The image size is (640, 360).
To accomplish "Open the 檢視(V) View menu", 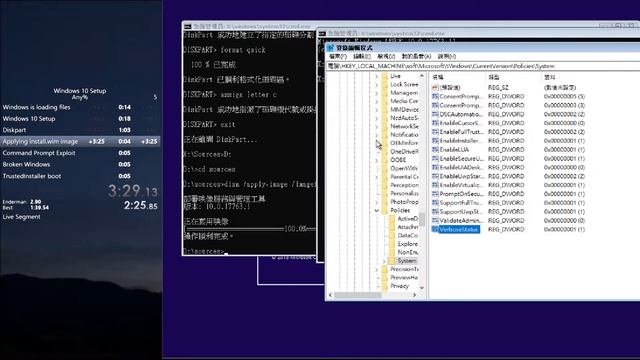I will tap(386, 56).
